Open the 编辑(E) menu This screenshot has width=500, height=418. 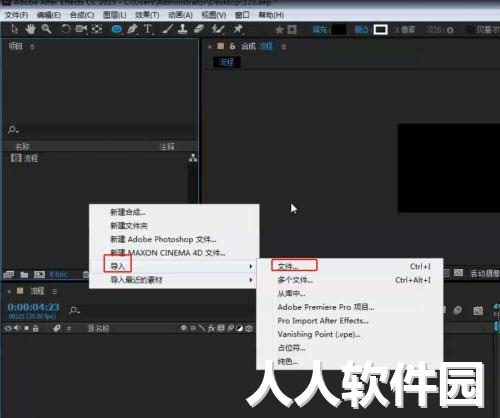click(x=49, y=15)
